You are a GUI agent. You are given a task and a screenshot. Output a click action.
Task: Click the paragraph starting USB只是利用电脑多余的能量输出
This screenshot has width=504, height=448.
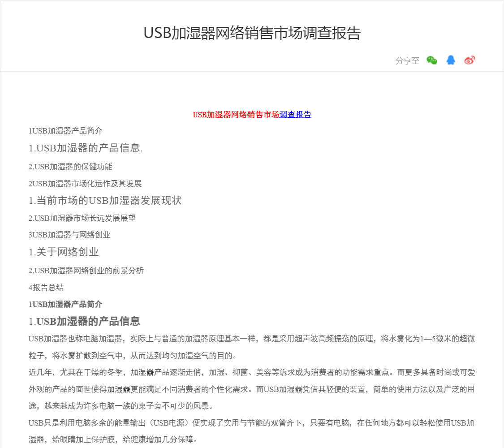coord(251,431)
